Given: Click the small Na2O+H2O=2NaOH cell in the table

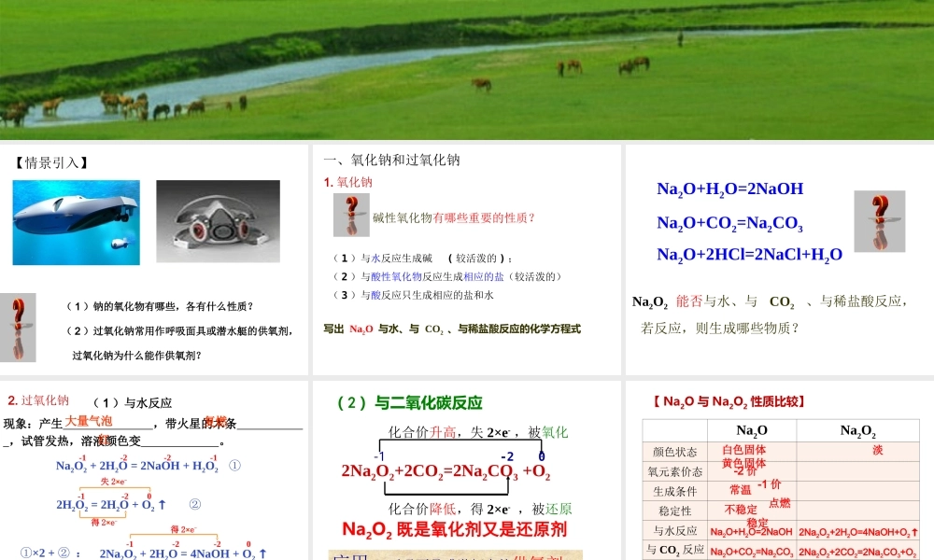Looking at the screenshot, I should 752,532.
